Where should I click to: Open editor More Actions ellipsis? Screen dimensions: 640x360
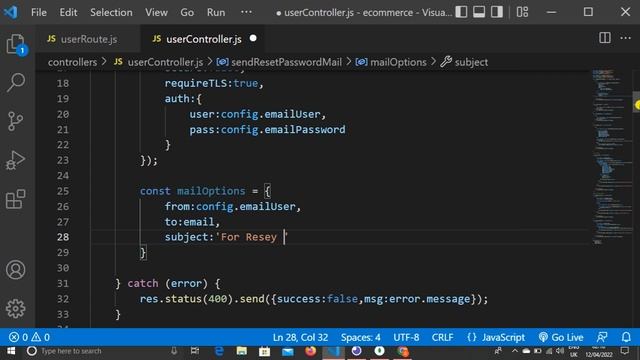tap(625, 38)
